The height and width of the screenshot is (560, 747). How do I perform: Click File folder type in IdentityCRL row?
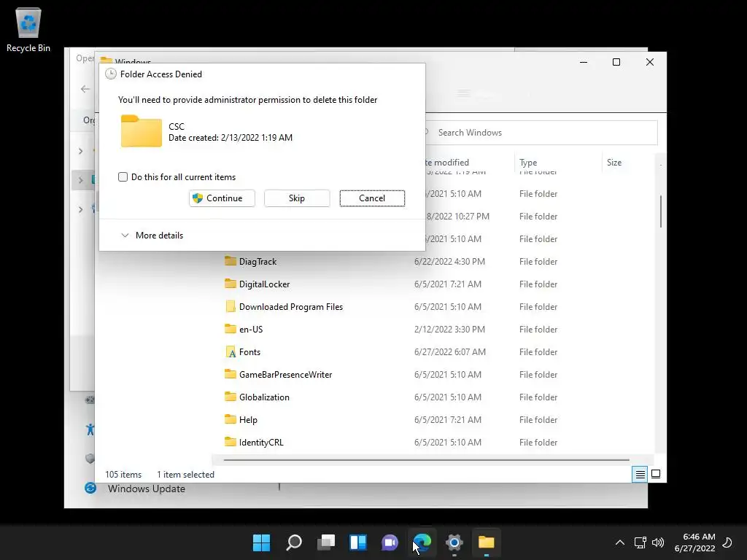pos(538,443)
